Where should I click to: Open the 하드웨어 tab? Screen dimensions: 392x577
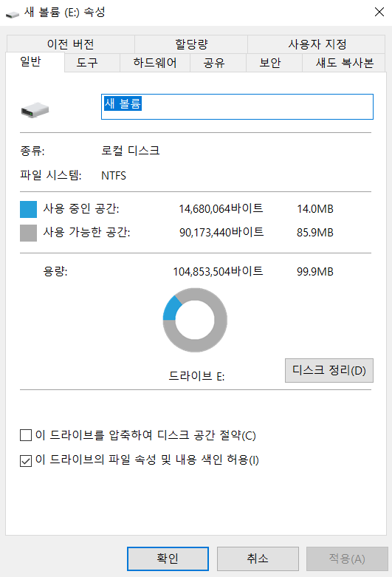[x=155, y=63]
